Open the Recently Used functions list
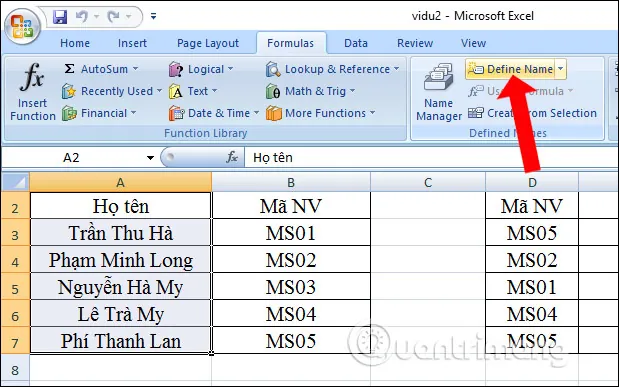This screenshot has height=387, width=619. tap(112, 91)
